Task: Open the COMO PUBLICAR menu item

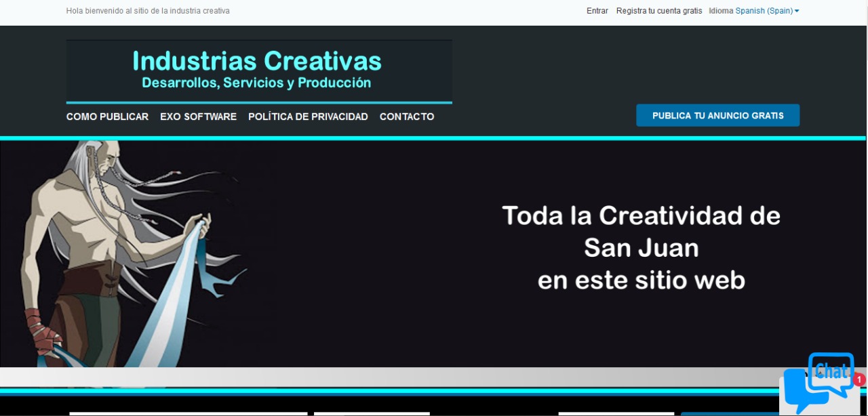Action: [x=107, y=117]
